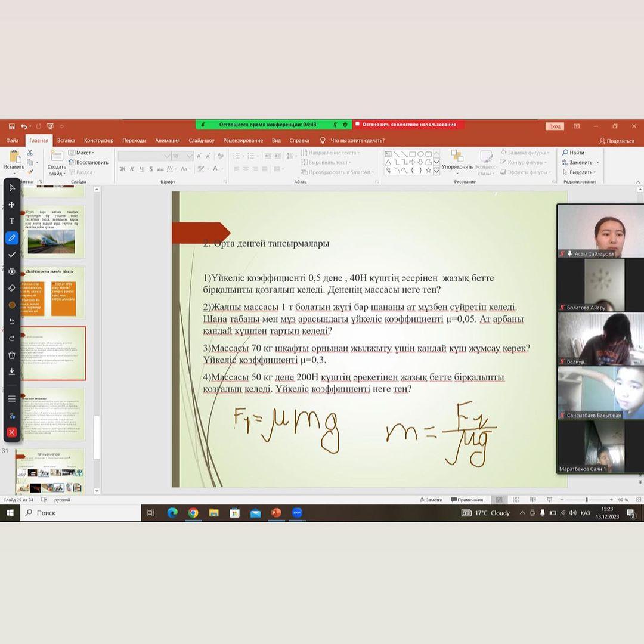644x644 pixels.
Task: Click the move (cross arrows) annotation tool
Action: (x=12, y=205)
